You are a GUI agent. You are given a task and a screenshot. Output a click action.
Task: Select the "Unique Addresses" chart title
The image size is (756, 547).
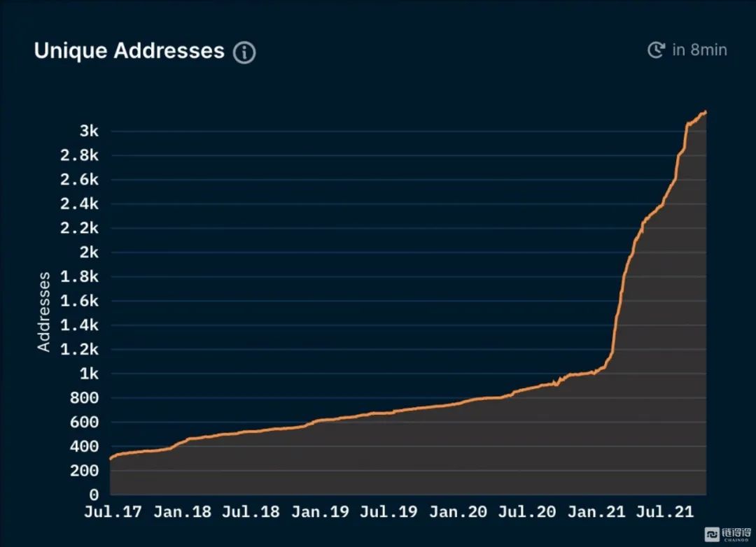pyautogui.click(x=129, y=50)
